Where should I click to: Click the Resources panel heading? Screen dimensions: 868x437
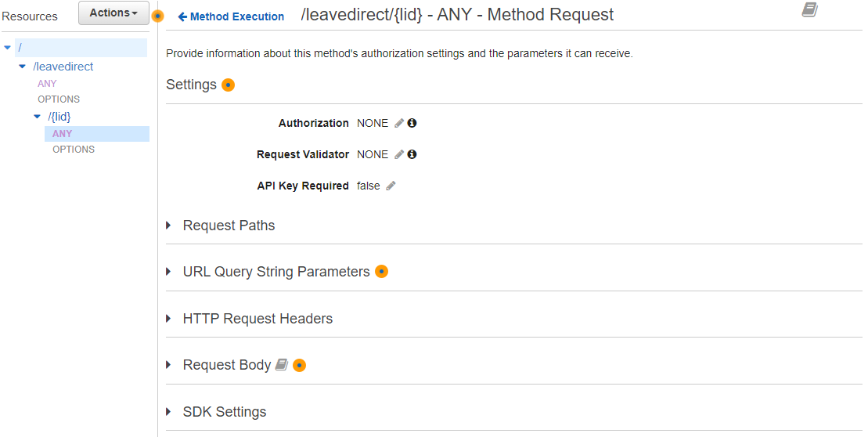click(x=30, y=16)
